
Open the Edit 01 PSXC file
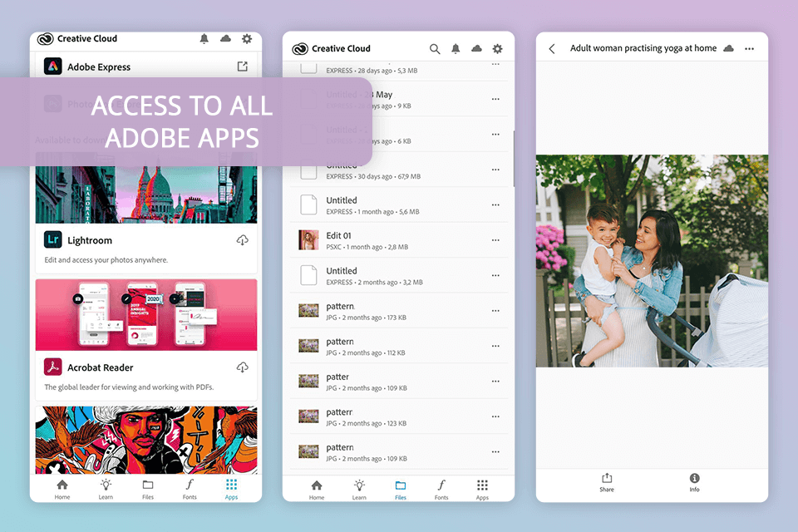[x=399, y=239]
